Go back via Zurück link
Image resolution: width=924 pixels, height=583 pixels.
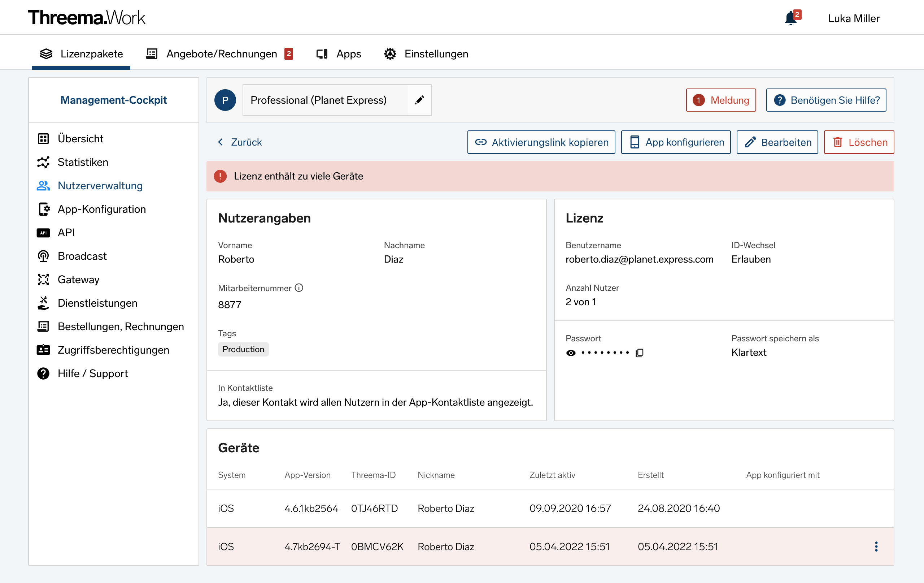click(x=239, y=142)
